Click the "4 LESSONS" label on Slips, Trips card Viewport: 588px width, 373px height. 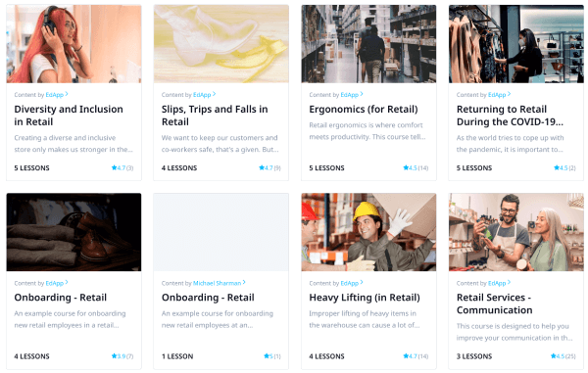[179, 168]
